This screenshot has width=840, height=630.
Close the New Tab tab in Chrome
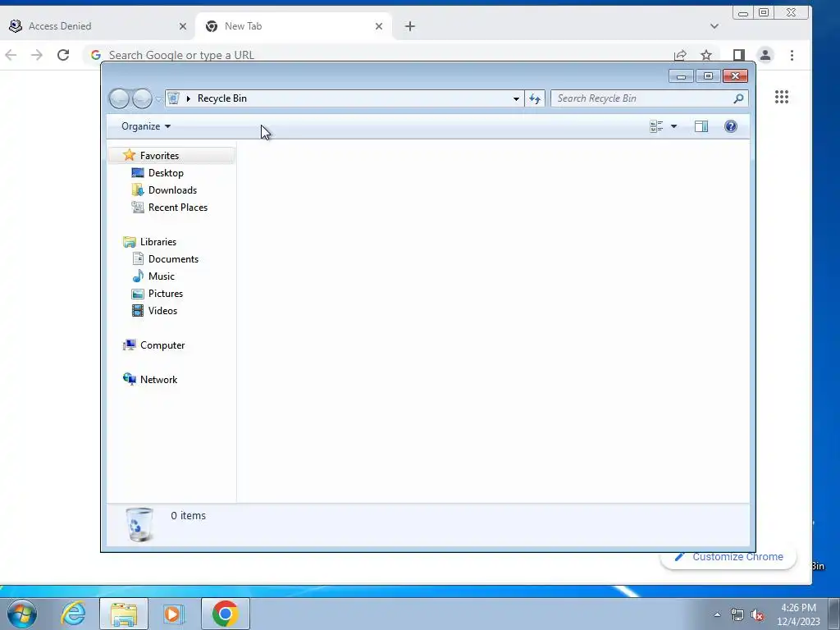(x=379, y=26)
